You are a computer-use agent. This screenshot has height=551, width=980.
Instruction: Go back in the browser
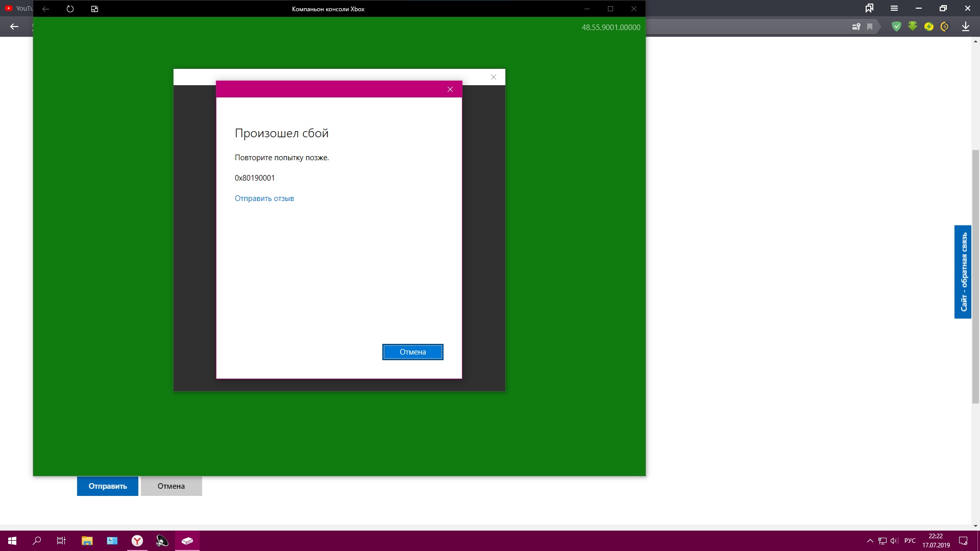(14, 27)
